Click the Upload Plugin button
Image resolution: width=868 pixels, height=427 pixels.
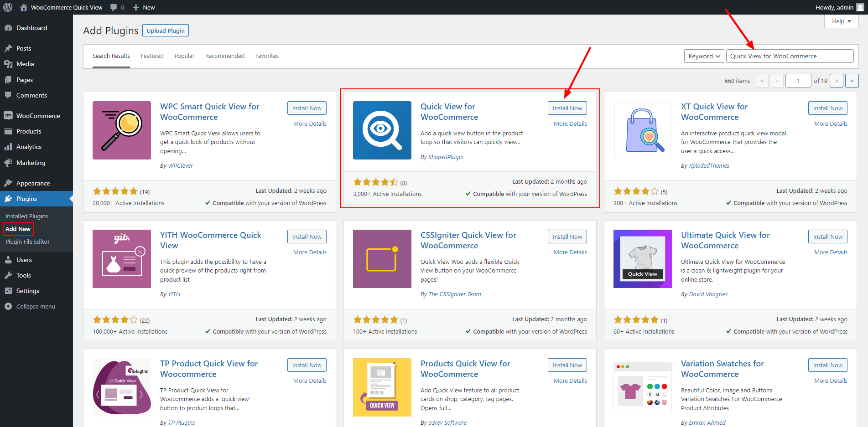(x=166, y=31)
